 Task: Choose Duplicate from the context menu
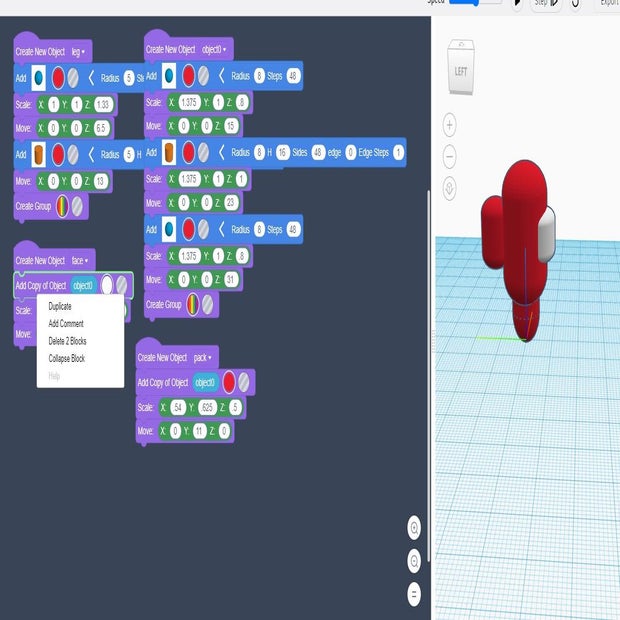pyautogui.click(x=60, y=306)
